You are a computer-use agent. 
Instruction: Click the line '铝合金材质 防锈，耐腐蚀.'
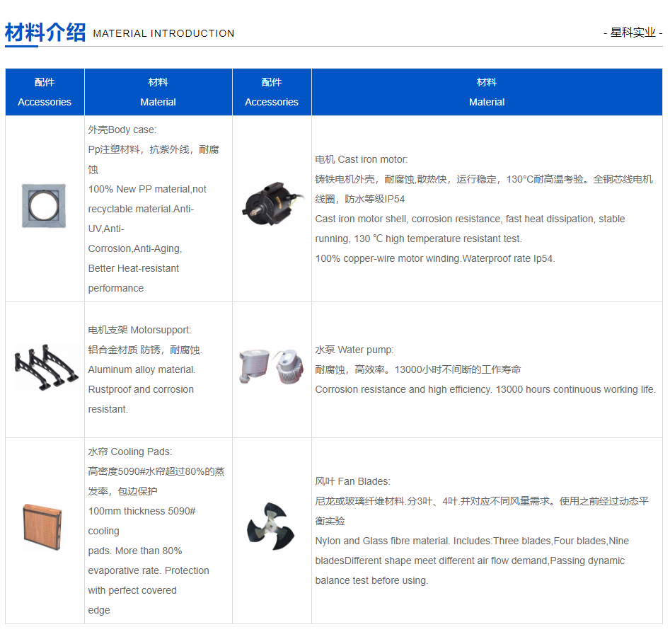[145, 350]
